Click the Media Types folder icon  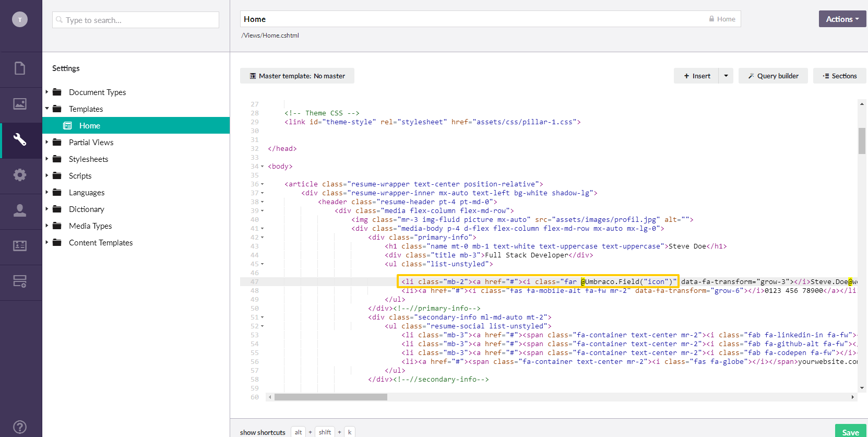click(x=57, y=226)
